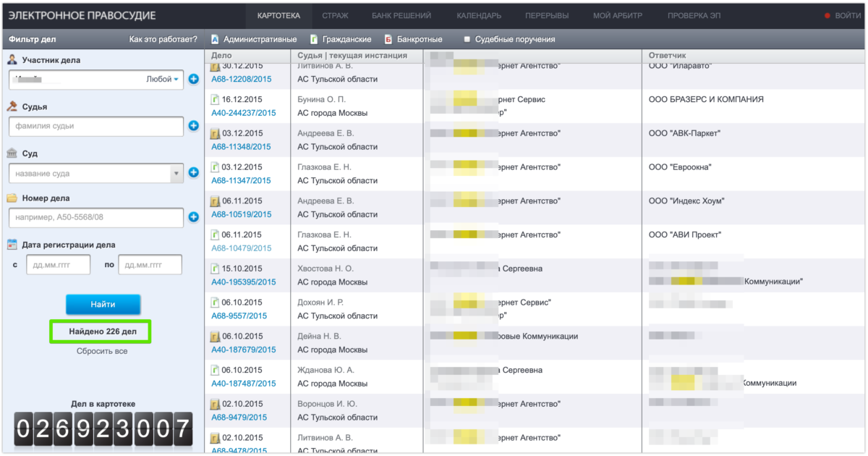Click the start date registration field
The width and height of the screenshot is (868, 456).
(58, 265)
